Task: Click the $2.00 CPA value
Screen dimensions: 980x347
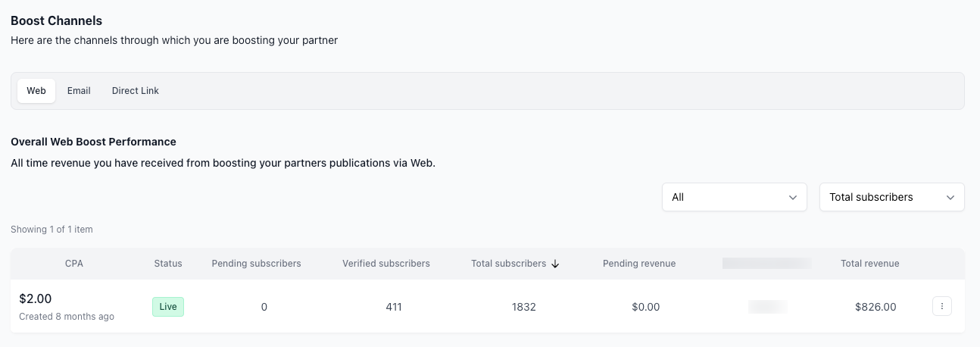Action: 36,299
